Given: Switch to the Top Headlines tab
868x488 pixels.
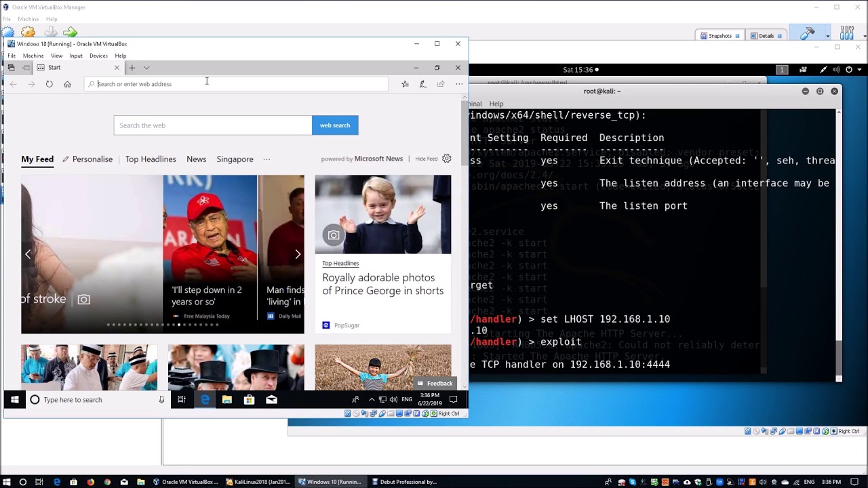Looking at the screenshot, I should [151, 159].
